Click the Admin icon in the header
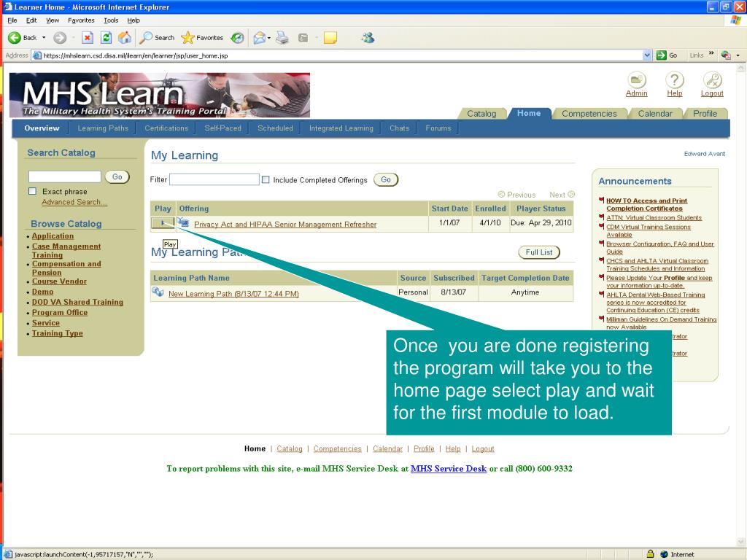Viewport: 747px width, 560px height. tap(637, 80)
